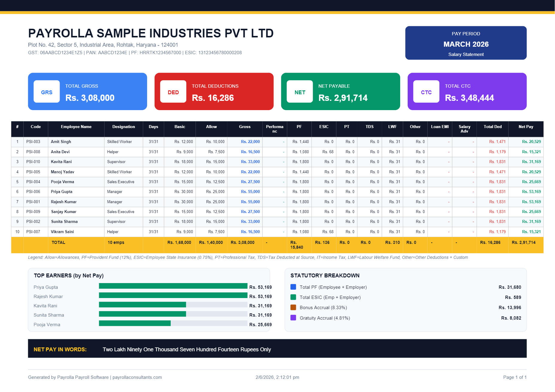Click the Statutory Breakdown heading
The width and height of the screenshot is (555, 392).
[x=325, y=275]
